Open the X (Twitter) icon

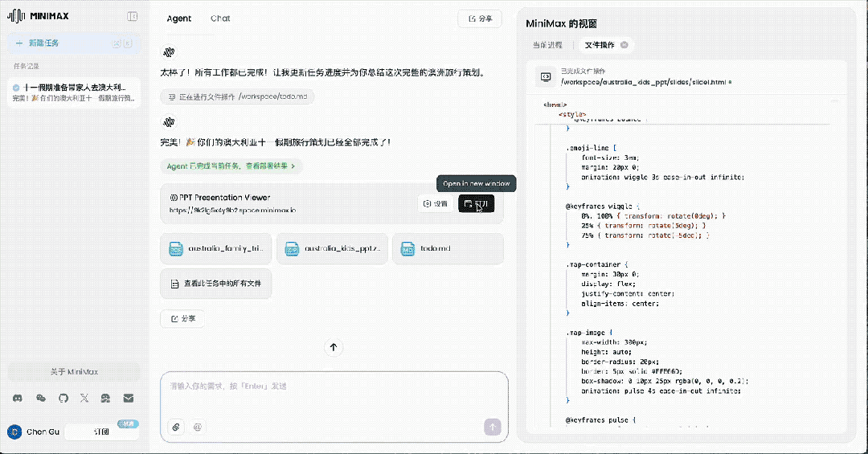84,398
